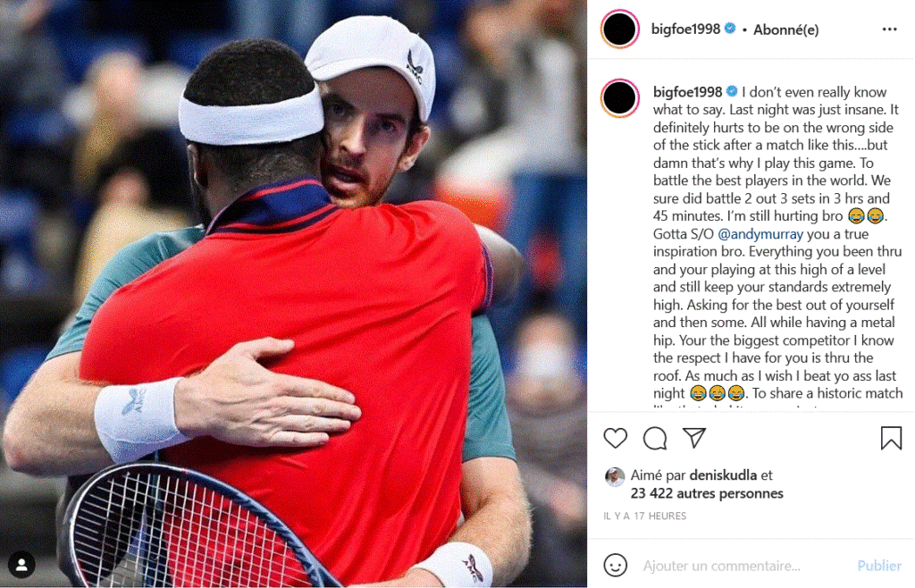
Task: Show tagged people icon on photo
Action: (22, 565)
